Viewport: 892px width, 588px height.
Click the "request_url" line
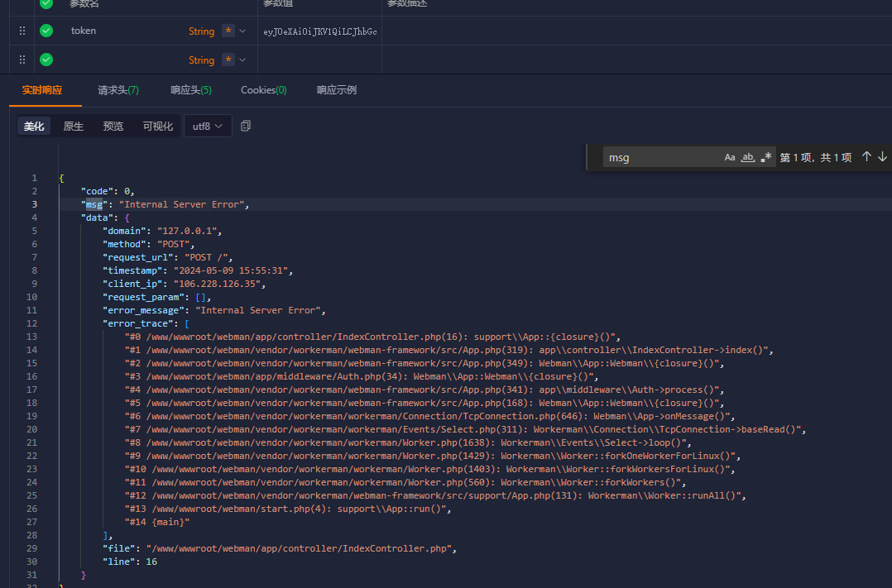[167, 257]
